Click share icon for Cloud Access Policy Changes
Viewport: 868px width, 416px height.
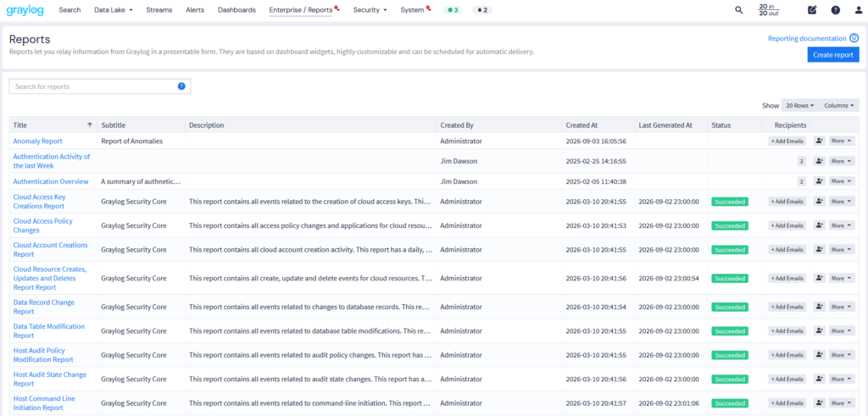(820, 225)
